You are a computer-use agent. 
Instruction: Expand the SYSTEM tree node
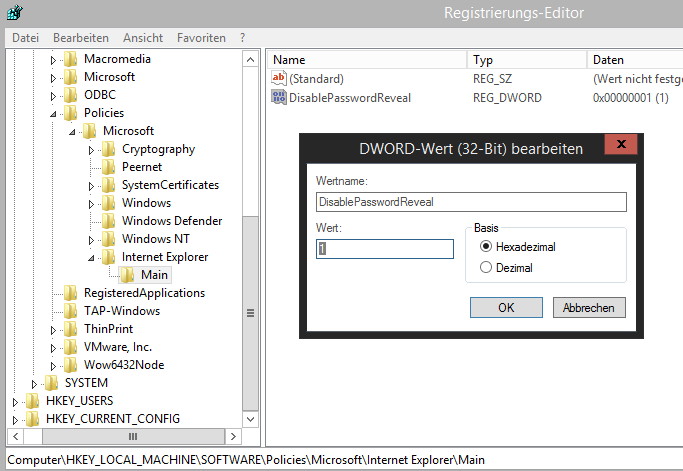(34, 384)
